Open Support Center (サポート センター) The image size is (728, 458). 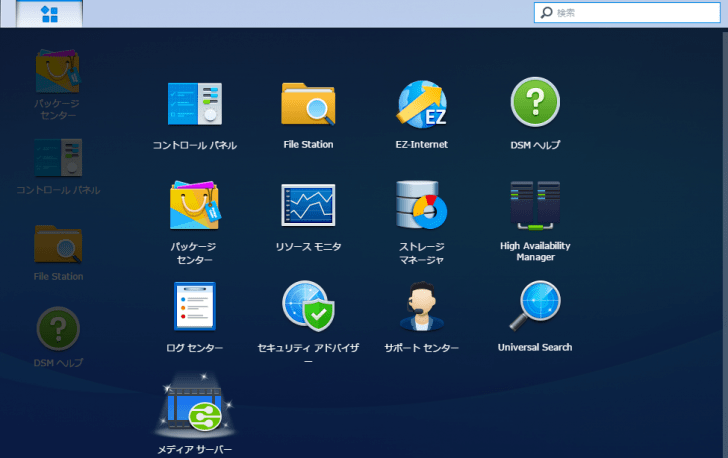[x=422, y=307]
